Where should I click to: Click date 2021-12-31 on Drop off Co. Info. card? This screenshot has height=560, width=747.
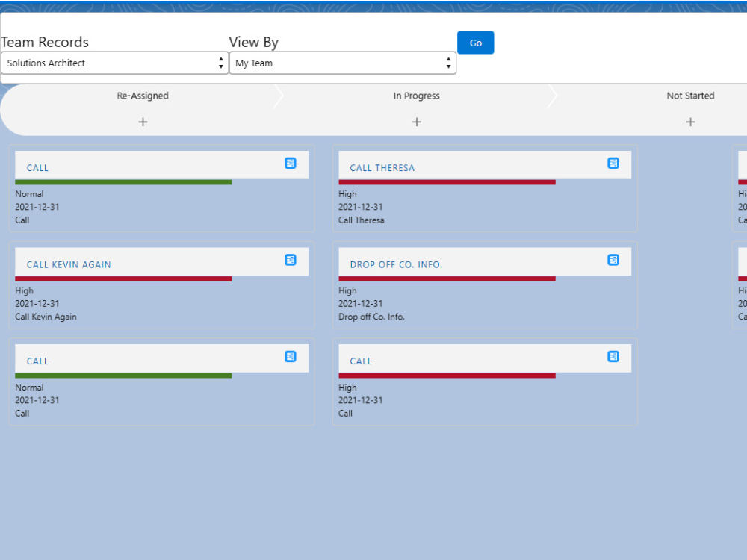click(x=361, y=304)
